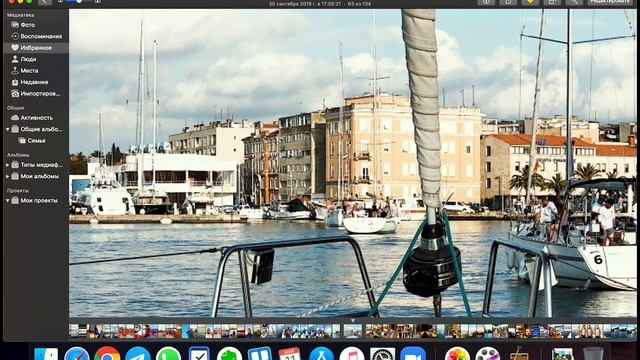The width and height of the screenshot is (640, 360).
Task: Click the Photos app icon in the Dock
Action: [x=457, y=354]
